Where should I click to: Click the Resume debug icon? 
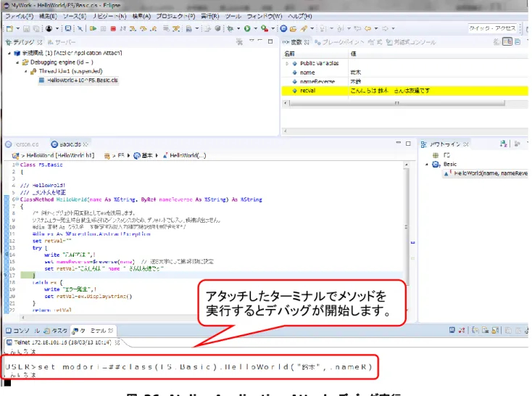93,29
